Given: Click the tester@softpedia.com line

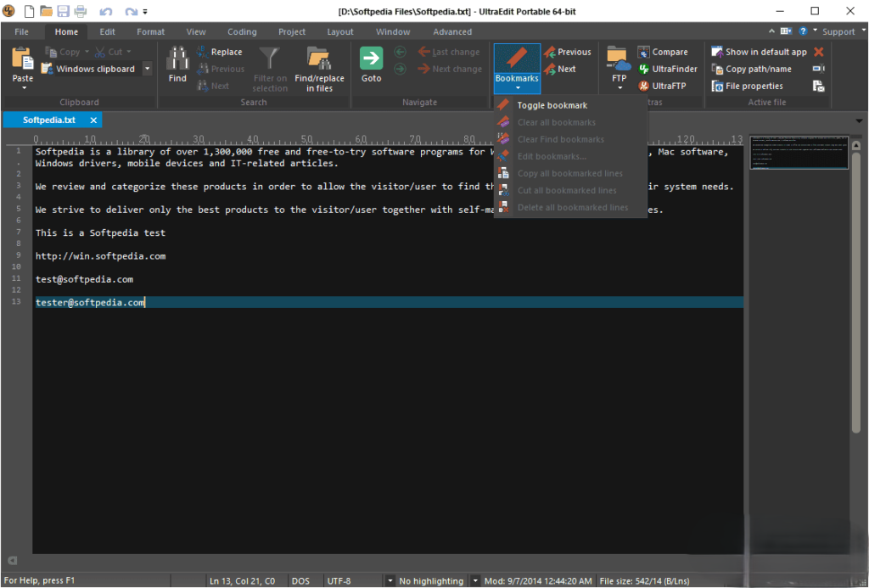Looking at the screenshot, I should point(388,302).
